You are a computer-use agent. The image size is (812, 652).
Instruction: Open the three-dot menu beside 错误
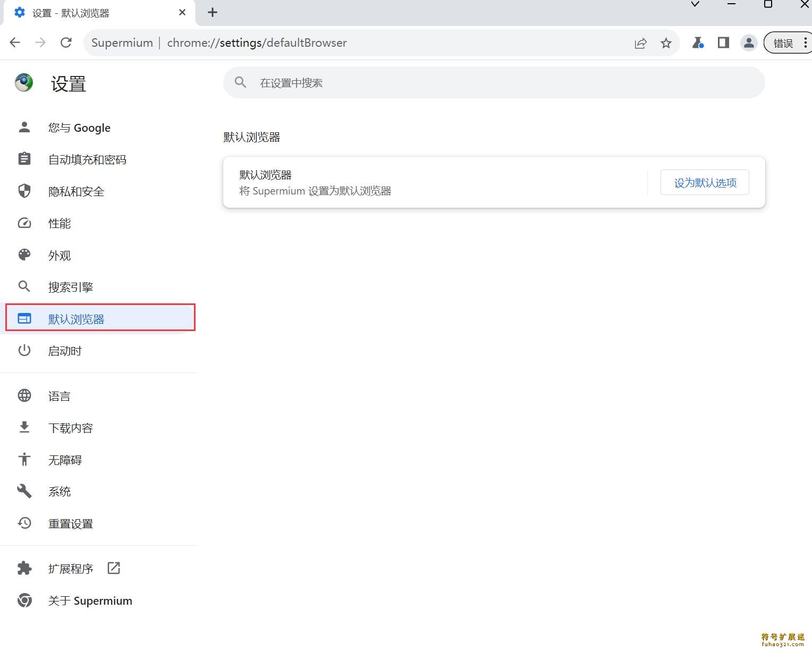point(806,43)
